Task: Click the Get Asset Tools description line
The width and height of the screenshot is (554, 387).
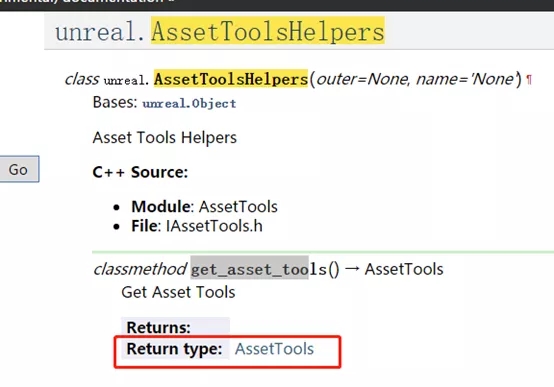Action: pyautogui.click(x=178, y=292)
